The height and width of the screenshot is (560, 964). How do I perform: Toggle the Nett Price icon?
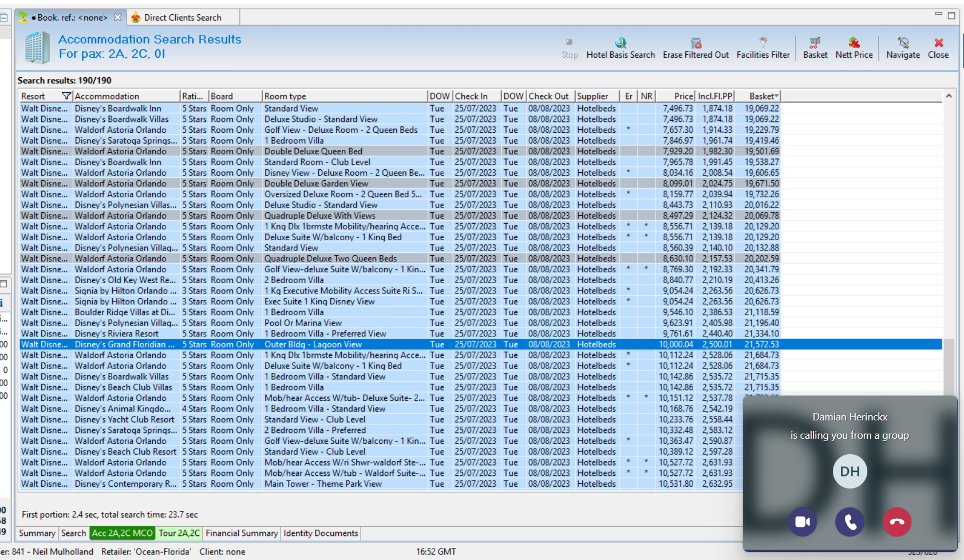pyautogui.click(x=854, y=43)
